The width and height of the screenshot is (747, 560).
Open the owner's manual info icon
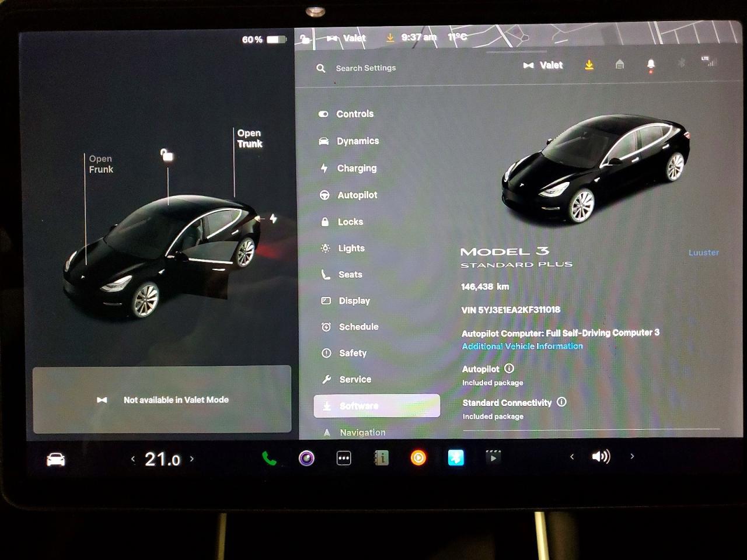coord(381,459)
